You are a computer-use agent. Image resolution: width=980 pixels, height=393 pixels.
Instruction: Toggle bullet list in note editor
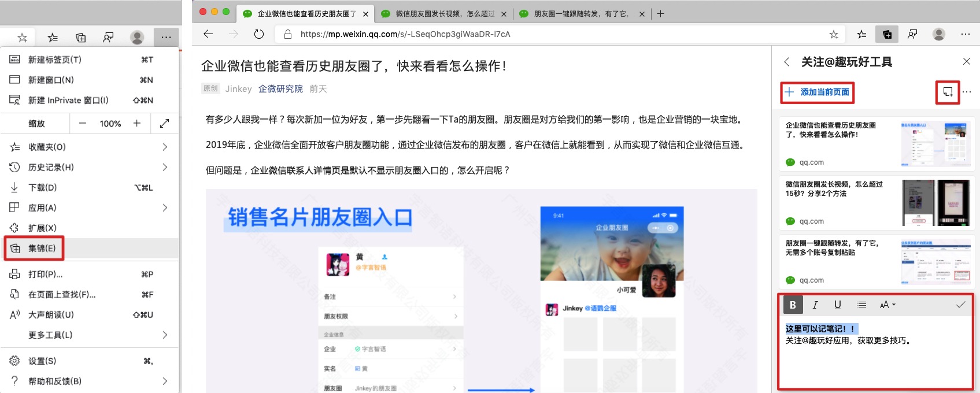point(861,305)
